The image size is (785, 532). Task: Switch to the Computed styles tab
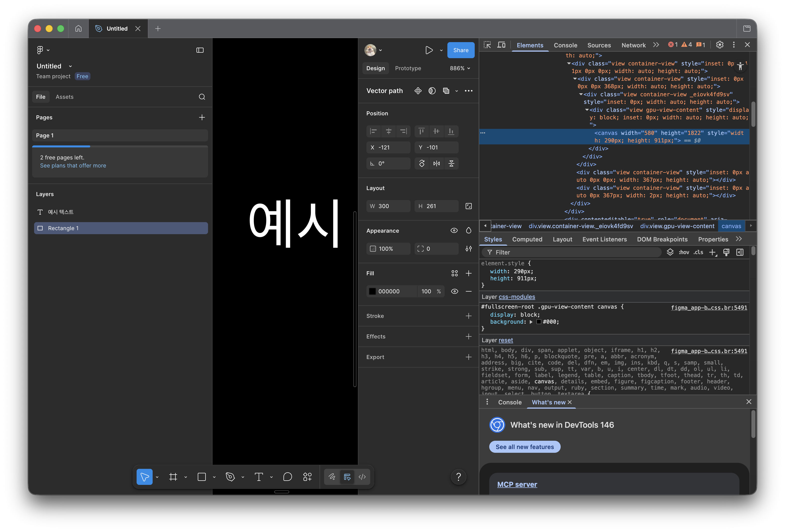coord(527,239)
